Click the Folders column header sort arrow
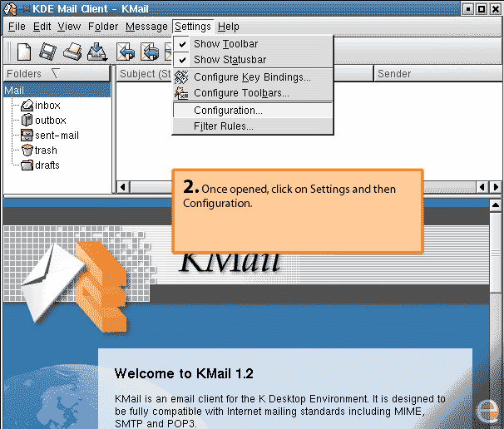 [56, 73]
